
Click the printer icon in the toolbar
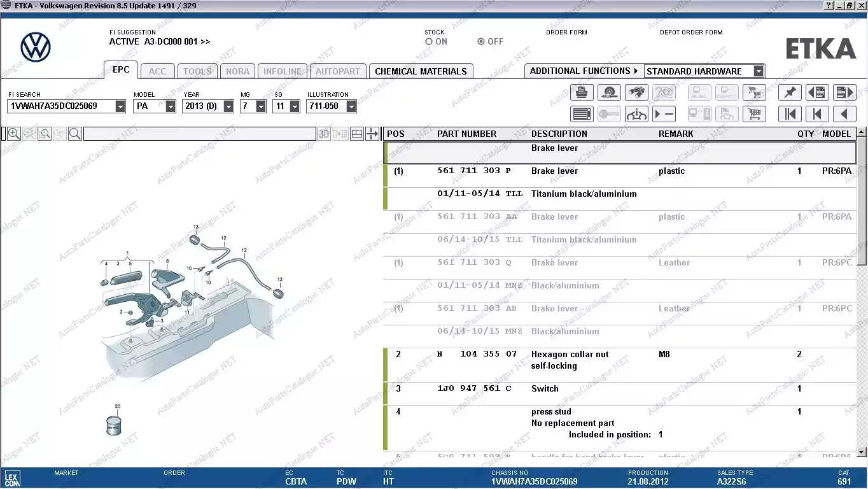582,92
